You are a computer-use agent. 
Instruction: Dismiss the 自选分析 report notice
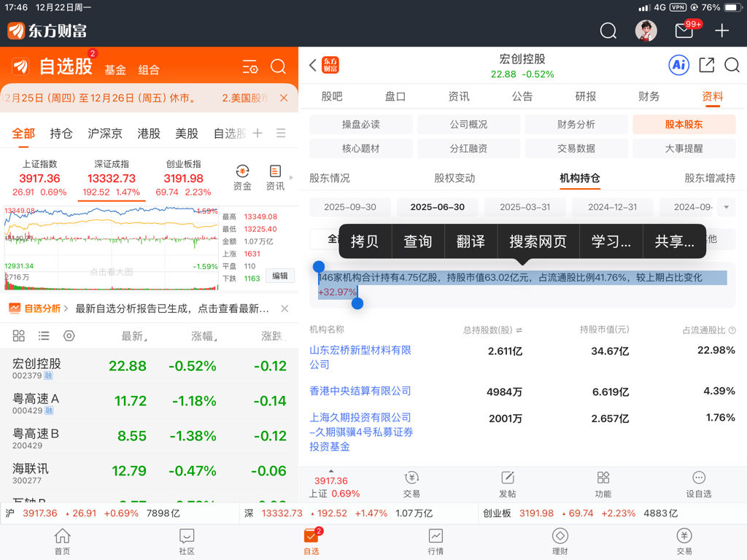tap(285, 308)
